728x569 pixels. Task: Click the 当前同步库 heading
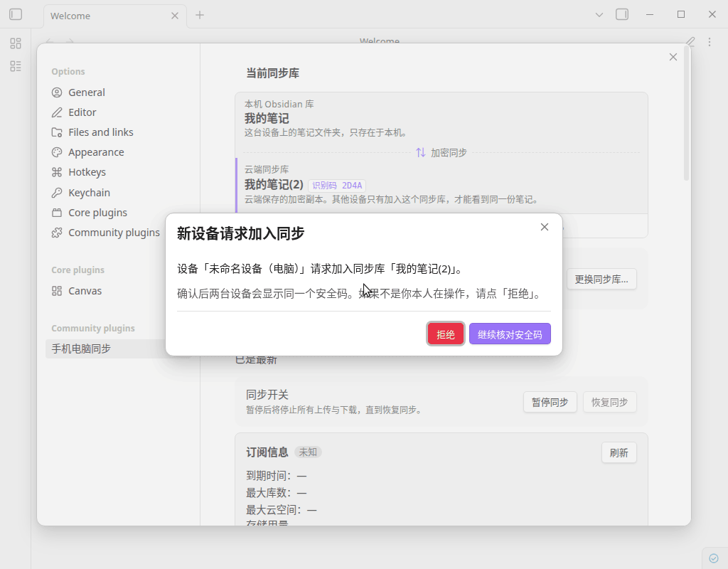[x=272, y=73]
